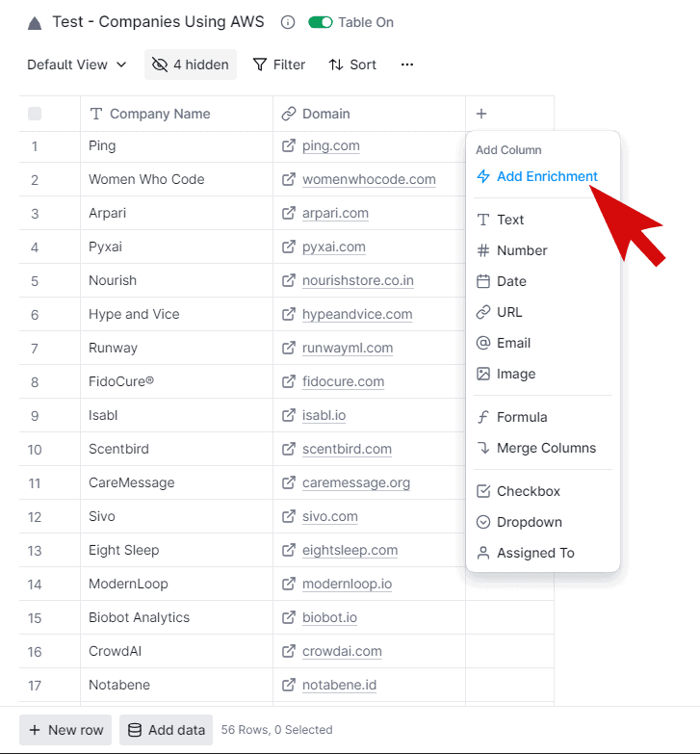Click external link icon beside runwayml.com
The image size is (700, 754).
pyautogui.click(x=288, y=348)
